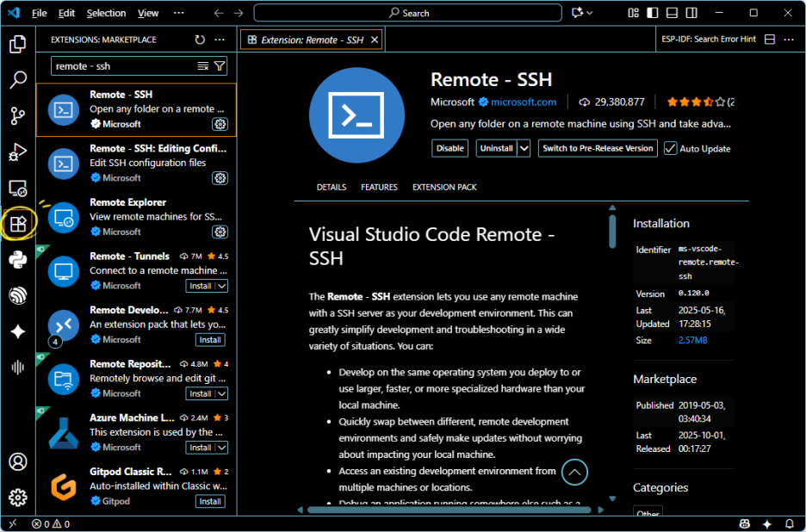Open the 2.57MB size link
The height and width of the screenshot is (532, 806).
tap(692, 340)
